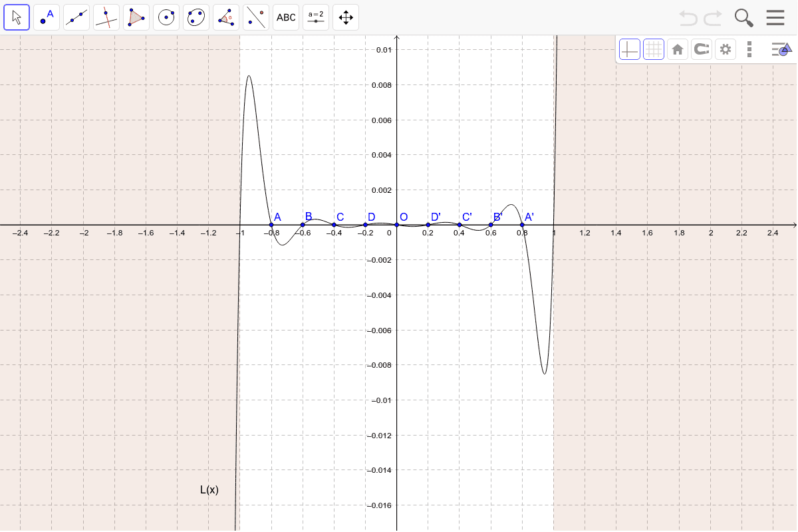Open the three-dot more options menu
The height and width of the screenshot is (532, 798).
point(749,49)
